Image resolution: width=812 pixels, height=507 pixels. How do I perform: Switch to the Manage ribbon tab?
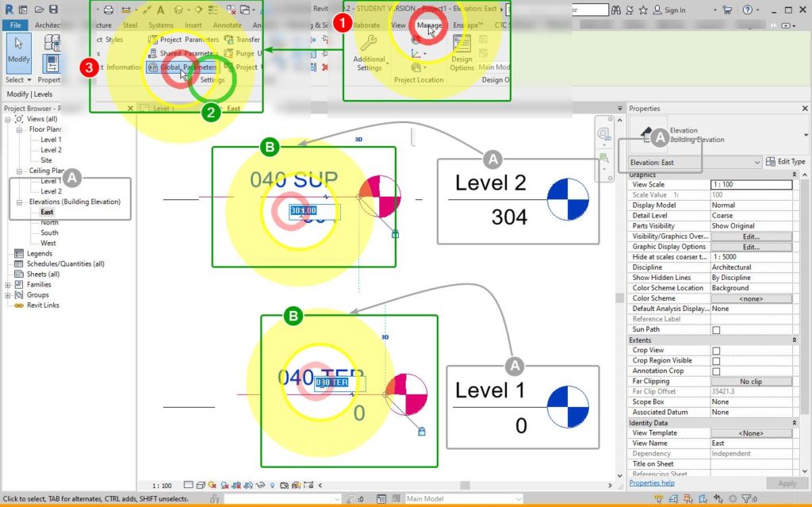pos(430,25)
